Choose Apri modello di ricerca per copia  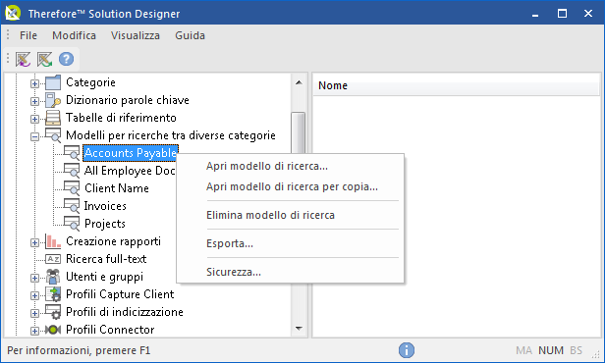tap(291, 186)
